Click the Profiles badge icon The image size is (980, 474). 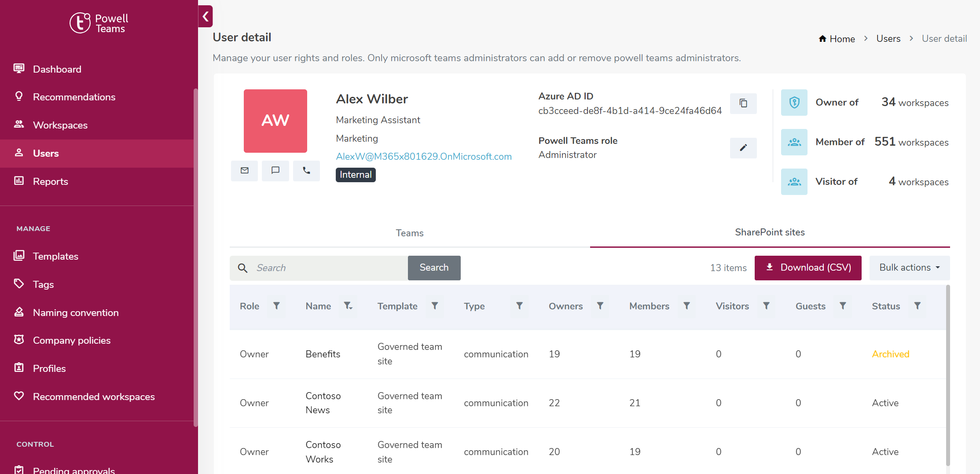coord(19,367)
